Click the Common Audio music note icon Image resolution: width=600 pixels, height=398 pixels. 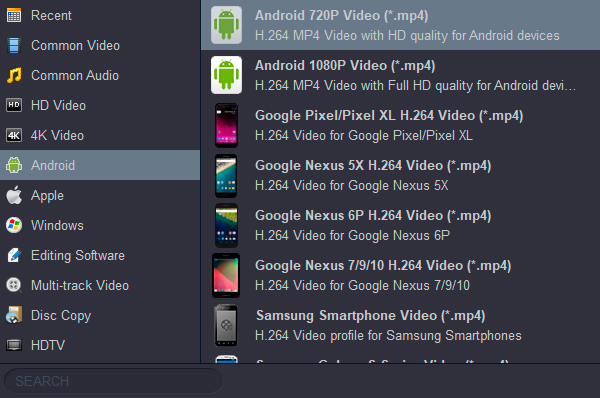point(14,75)
